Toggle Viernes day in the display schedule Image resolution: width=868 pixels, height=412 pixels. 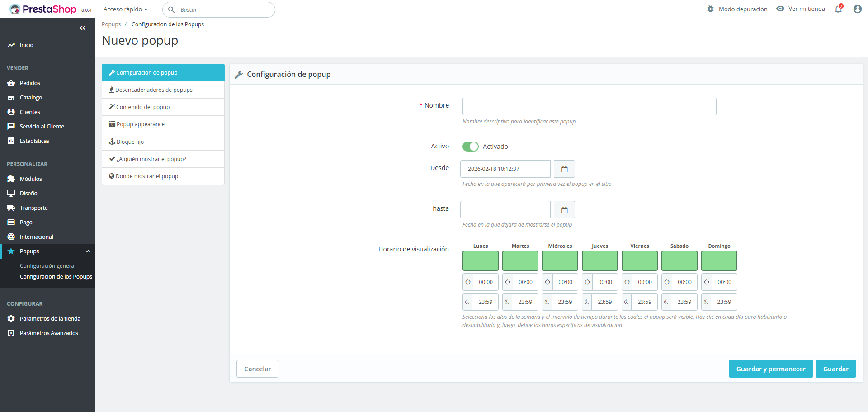[640, 261]
